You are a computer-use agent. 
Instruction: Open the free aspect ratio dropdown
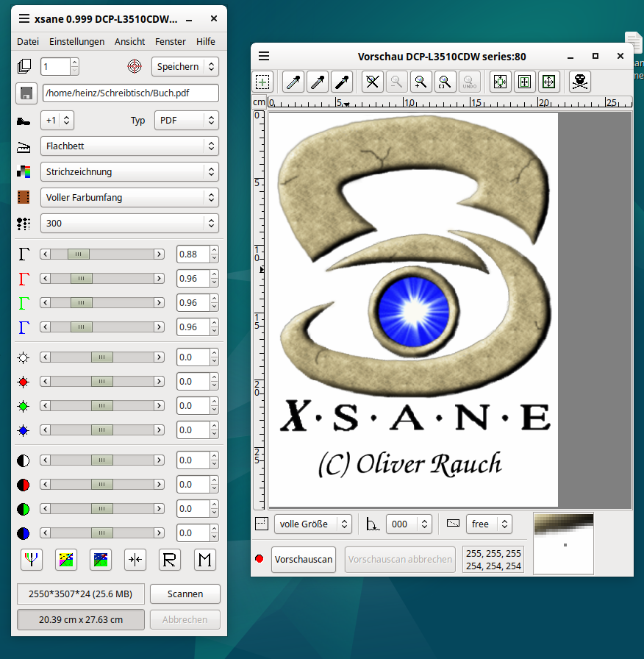[x=489, y=524]
